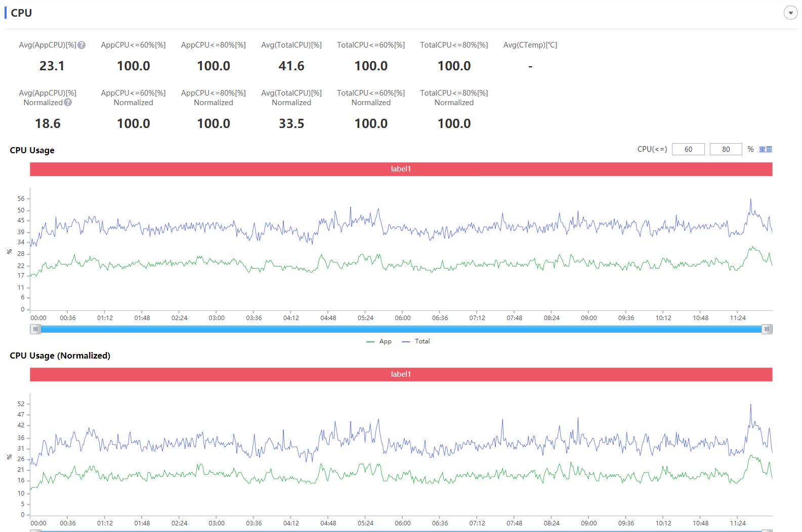
Task: Select the label1 bar above CPU Usage chart
Action: [401, 169]
